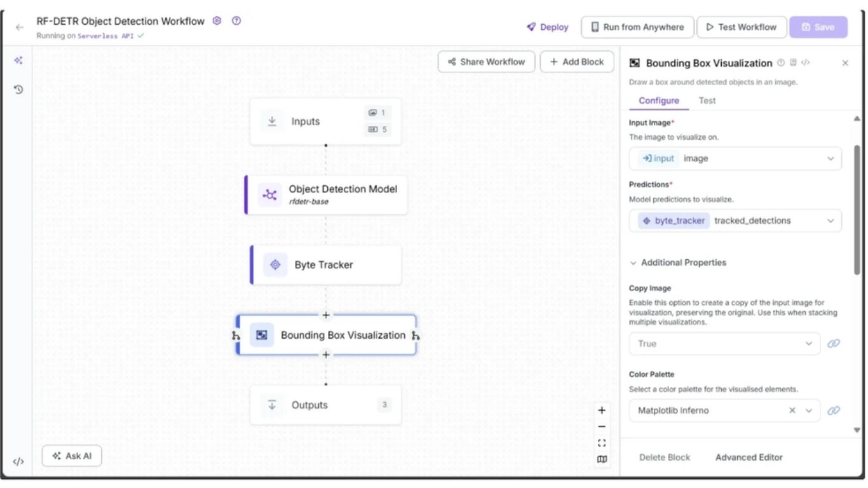Click link icon next to Color Palette
This screenshot has height=488, width=868.
coord(834,410)
